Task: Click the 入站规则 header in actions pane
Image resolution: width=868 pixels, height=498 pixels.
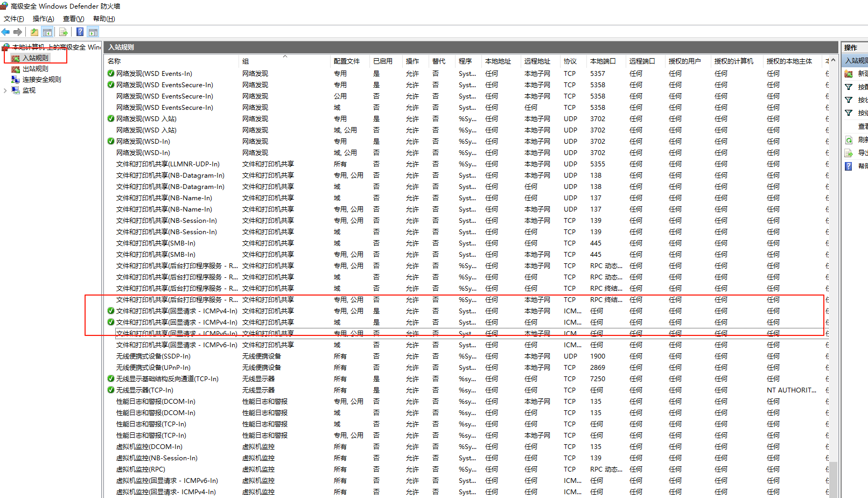Action: (x=856, y=61)
